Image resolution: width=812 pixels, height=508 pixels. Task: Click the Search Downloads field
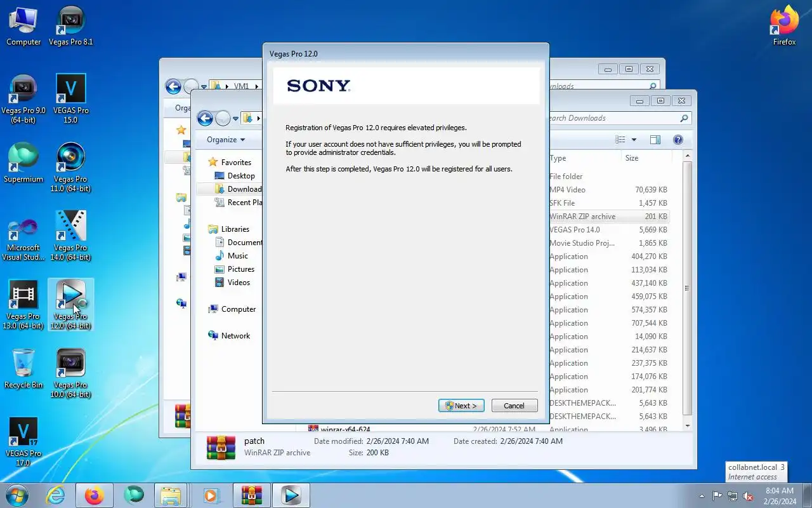point(619,118)
